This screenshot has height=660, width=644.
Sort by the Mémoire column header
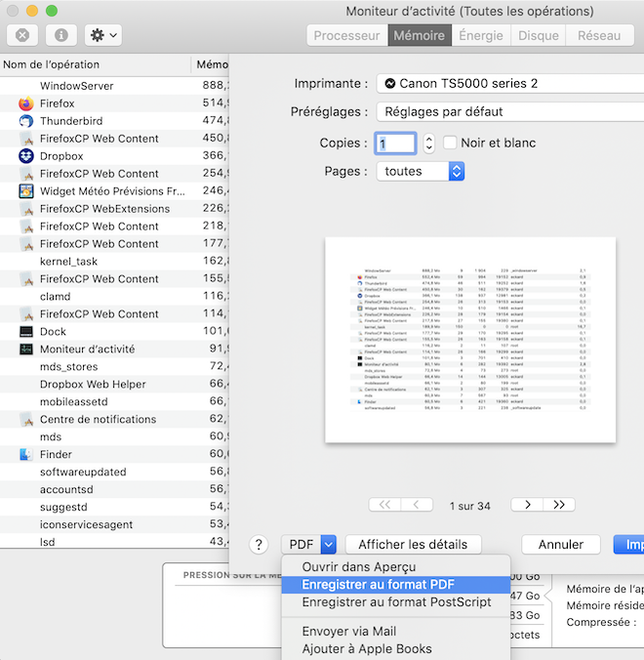(211, 64)
